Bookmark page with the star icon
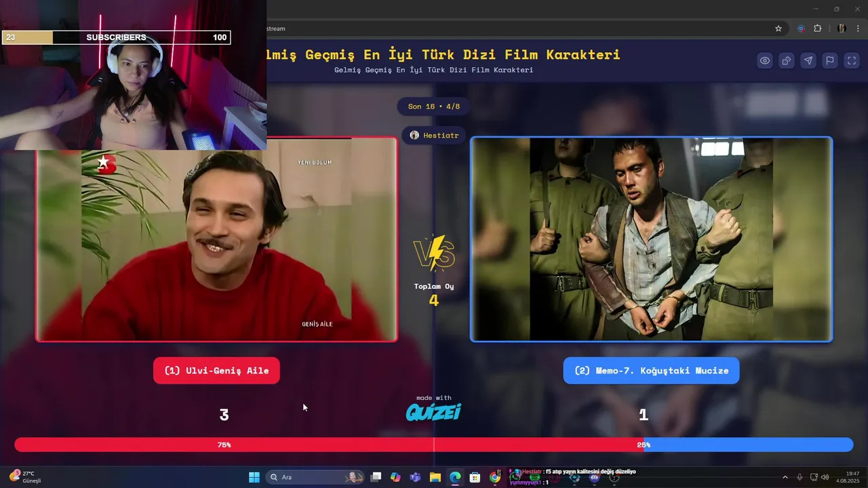Screen dimensions: 868x488 pyautogui.click(x=778, y=28)
